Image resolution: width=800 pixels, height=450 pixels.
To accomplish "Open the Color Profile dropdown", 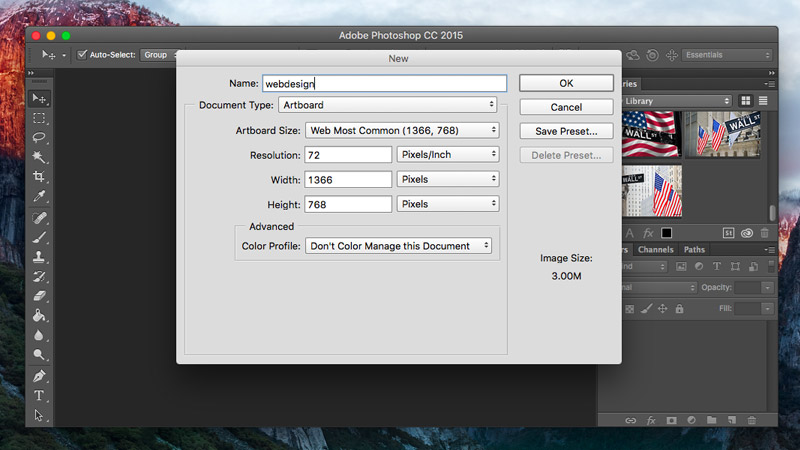I will click(398, 245).
